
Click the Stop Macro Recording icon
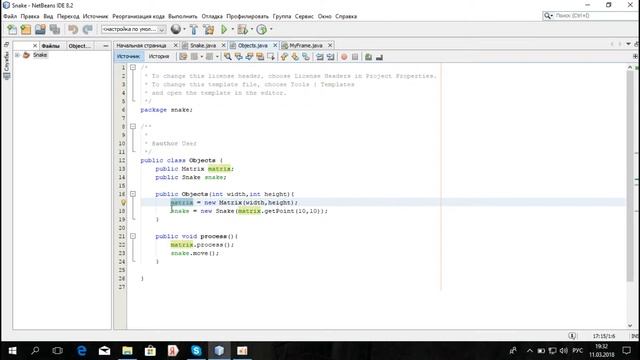tap(355, 57)
